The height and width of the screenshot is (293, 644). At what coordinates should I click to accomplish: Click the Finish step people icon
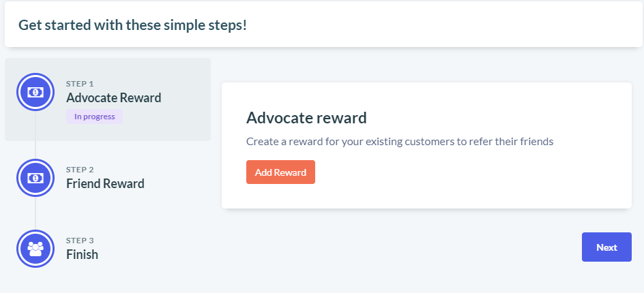35,249
